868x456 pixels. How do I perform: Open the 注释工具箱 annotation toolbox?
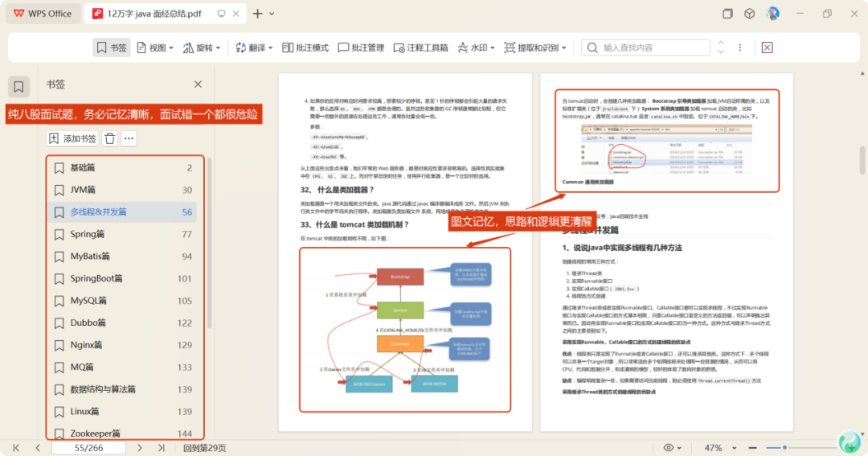coord(420,47)
